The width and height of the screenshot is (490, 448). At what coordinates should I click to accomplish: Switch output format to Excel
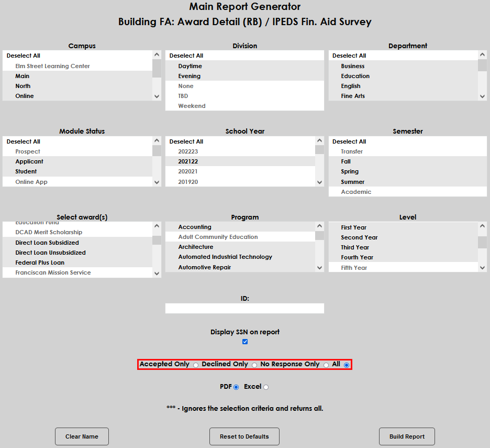tap(266, 387)
